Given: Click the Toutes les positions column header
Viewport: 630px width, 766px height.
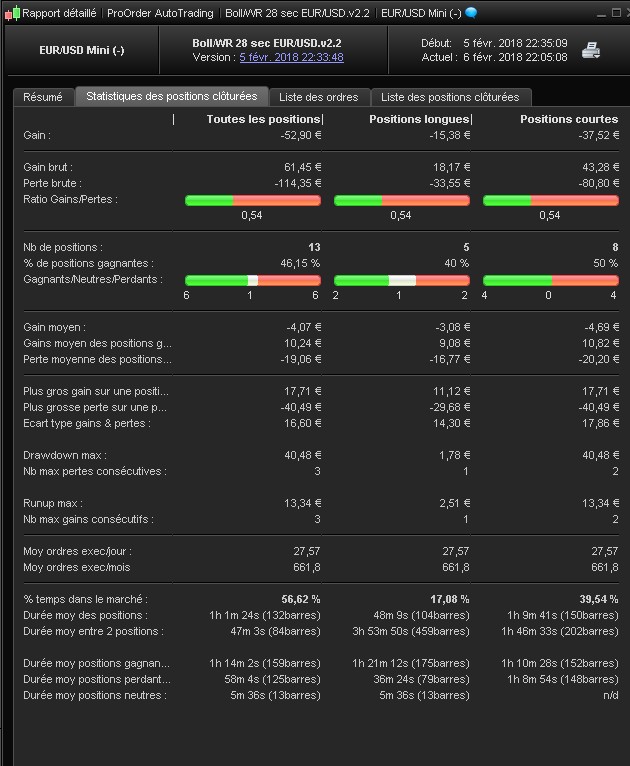Looking at the screenshot, I should (263, 119).
